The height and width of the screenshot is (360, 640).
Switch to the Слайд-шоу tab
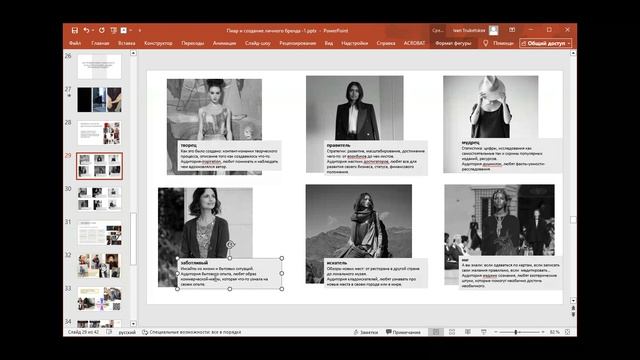(x=258, y=43)
